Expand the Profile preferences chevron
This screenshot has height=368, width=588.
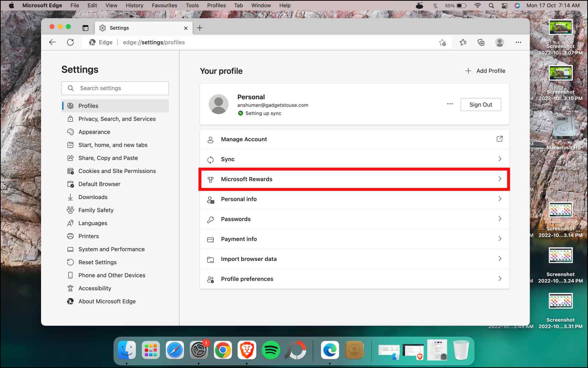pyautogui.click(x=500, y=279)
